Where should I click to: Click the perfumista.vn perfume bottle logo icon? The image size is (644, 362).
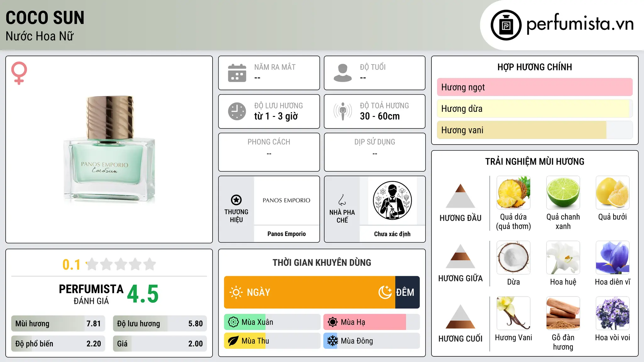(506, 25)
